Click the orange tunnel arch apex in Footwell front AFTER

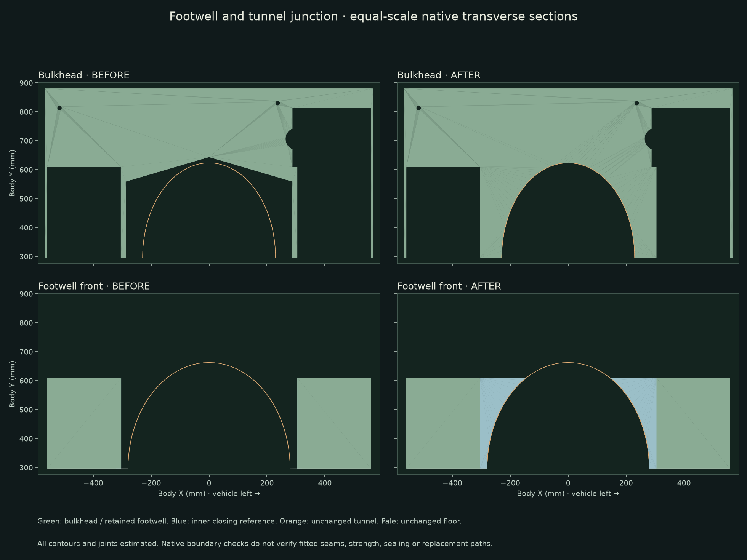pyautogui.click(x=568, y=363)
